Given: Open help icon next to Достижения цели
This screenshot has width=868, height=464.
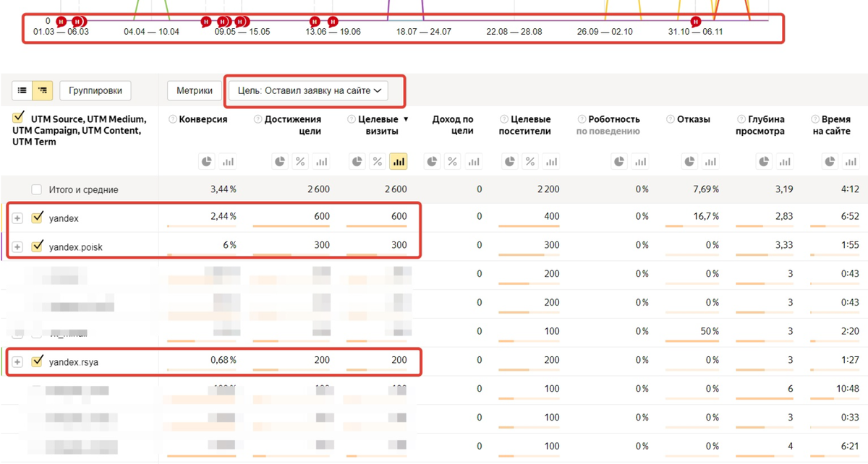Looking at the screenshot, I should click(258, 119).
